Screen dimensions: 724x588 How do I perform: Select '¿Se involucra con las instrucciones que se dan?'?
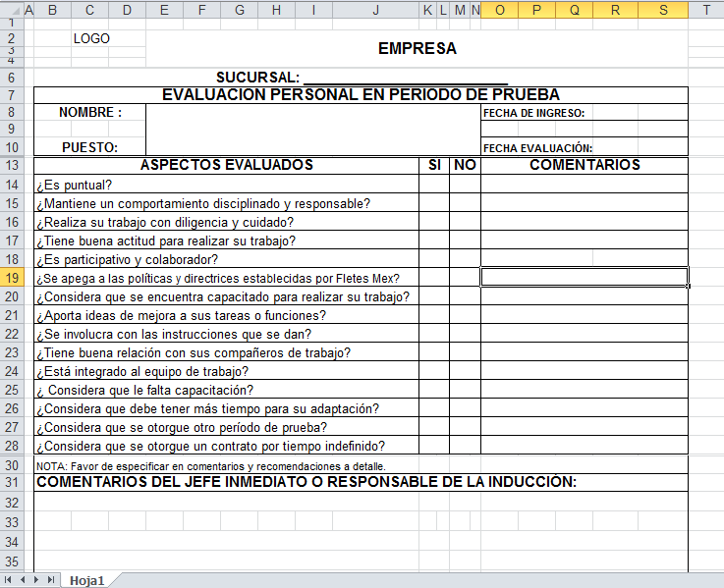click(226, 334)
